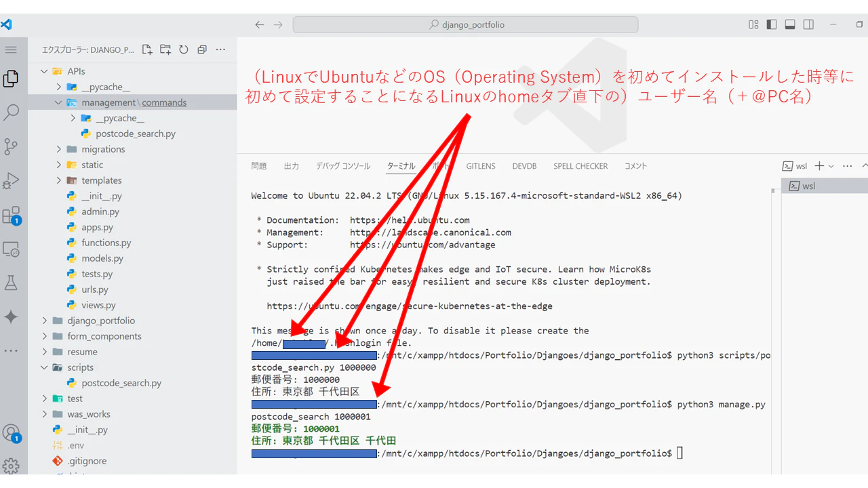Image resolution: width=868 pixels, height=488 pixels.
Task: Open views.py in the explorer
Action: click(x=98, y=305)
